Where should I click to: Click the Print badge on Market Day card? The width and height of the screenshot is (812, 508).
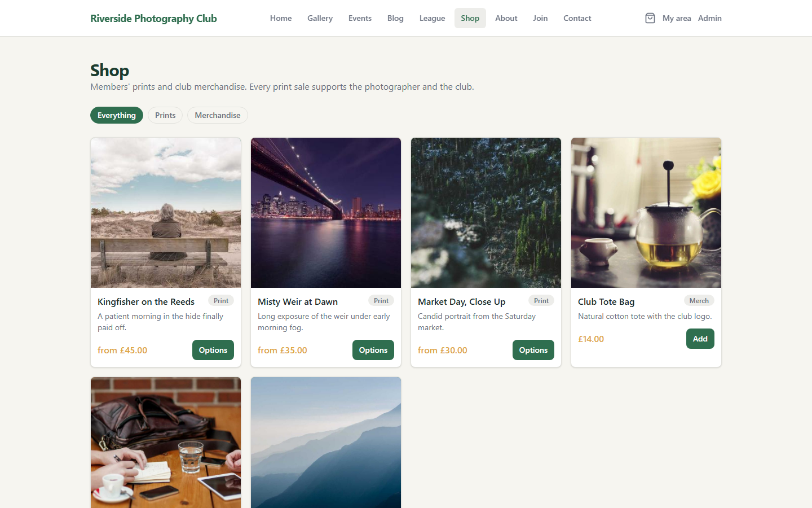(541, 301)
